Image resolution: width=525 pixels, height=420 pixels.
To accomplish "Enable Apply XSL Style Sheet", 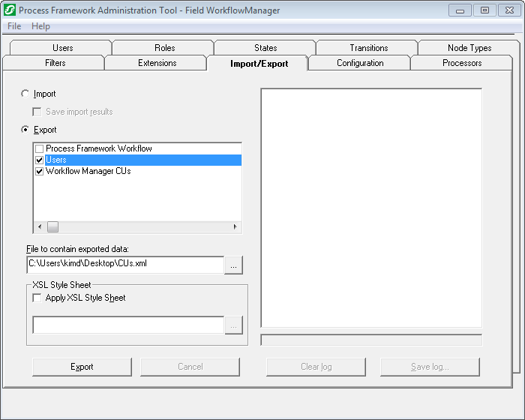I will (x=37, y=298).
